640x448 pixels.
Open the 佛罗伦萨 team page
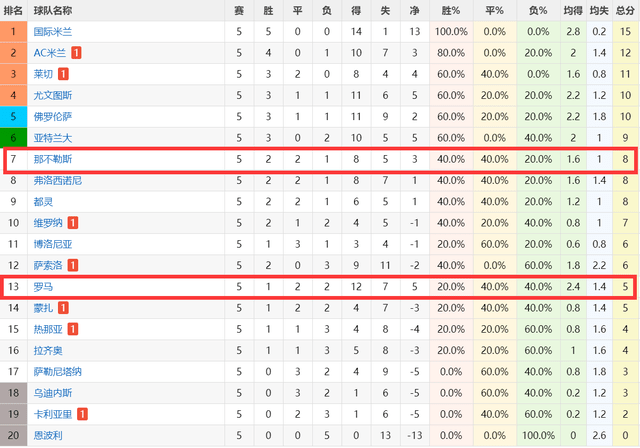click(53, 117)
